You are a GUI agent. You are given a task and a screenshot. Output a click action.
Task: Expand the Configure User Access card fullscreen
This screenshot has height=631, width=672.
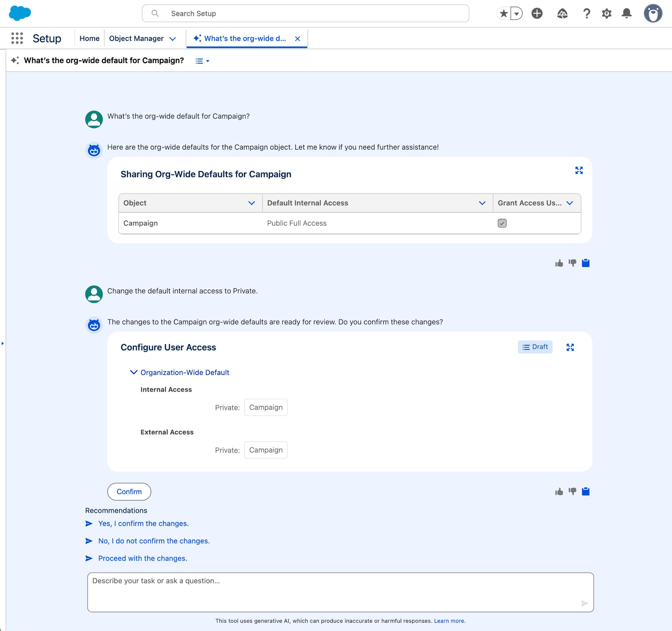pyautogui.click(x=570, y=347)
